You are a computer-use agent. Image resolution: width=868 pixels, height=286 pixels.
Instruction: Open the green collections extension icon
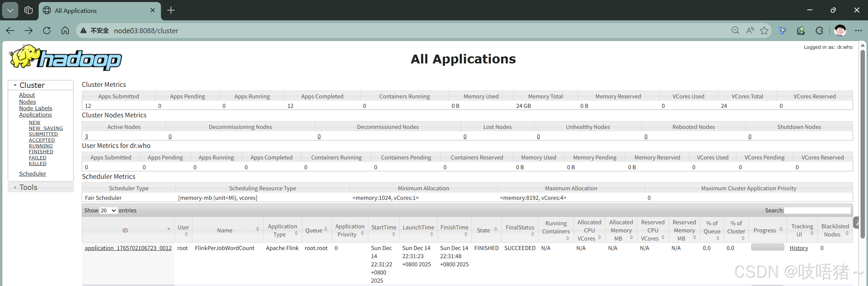click(x=801, y=31)
